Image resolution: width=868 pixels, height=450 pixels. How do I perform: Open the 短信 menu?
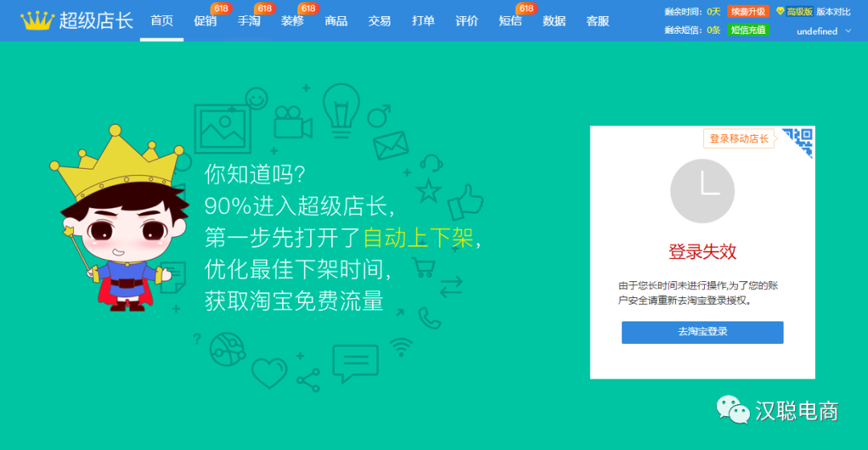pos(510,21)
